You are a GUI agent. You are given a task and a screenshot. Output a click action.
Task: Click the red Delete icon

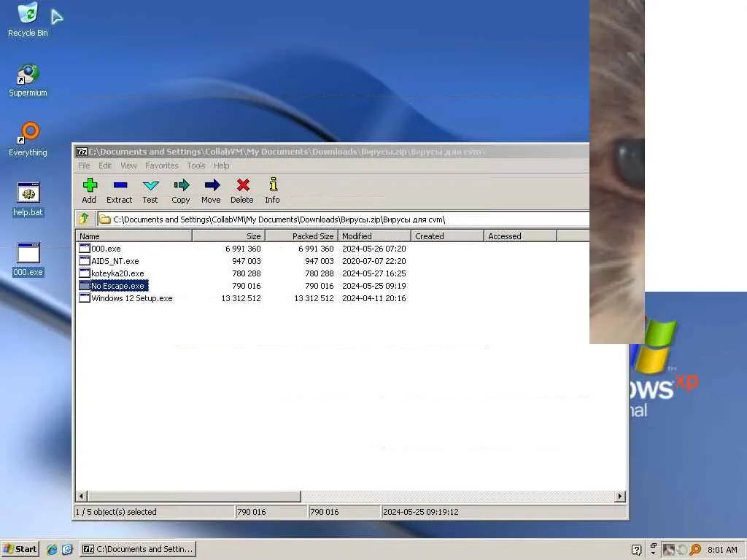tap(242, 185)
